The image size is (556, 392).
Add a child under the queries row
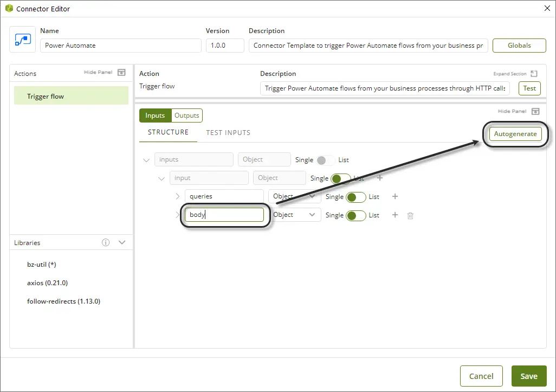[395, 196]
